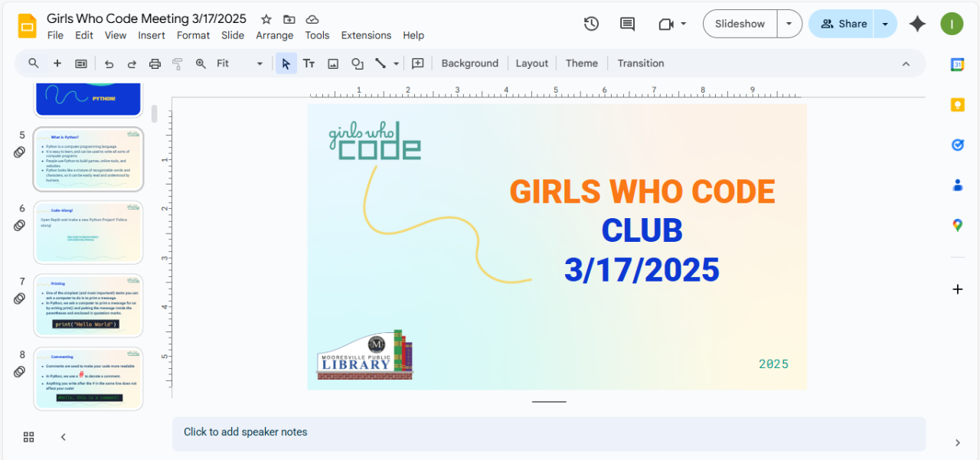Screen dimensions: 980x460
Task: Click the video camera meeting icon
Action: click(665, 24)
